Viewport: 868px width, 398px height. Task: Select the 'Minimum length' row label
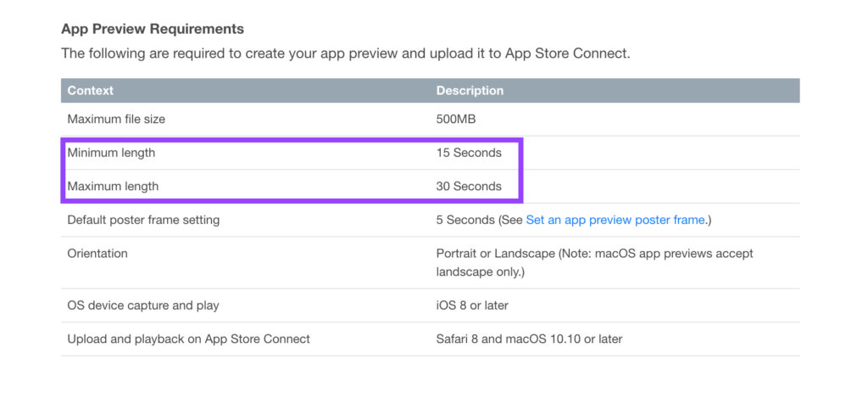(x=111, y=153)
